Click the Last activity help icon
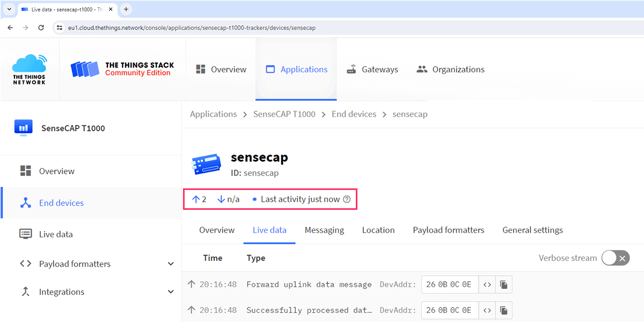 [347, 199]
